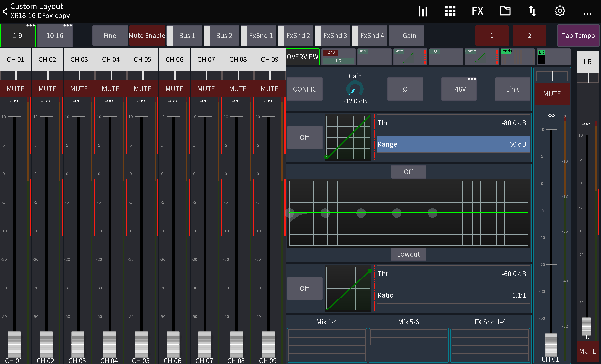
Task: Adjust the Range 60 dB gate slider
Action: click(453, 144)
